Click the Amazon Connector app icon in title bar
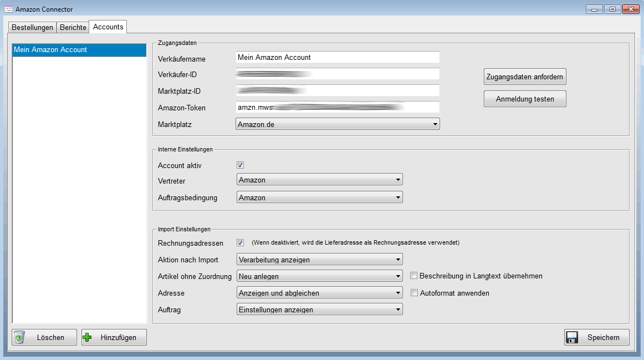 click(9, 9)
